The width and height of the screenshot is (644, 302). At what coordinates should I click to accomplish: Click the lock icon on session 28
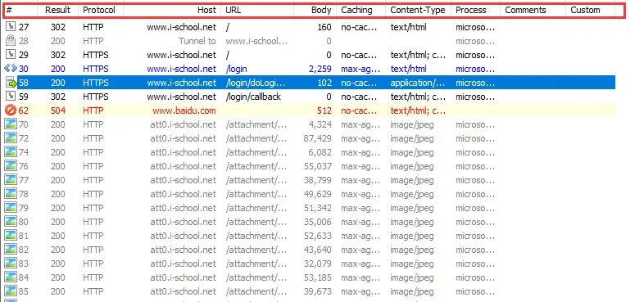tap(11, 41)
